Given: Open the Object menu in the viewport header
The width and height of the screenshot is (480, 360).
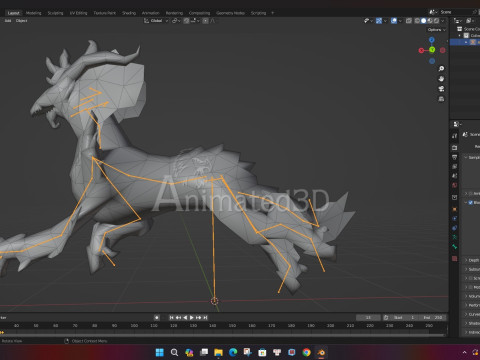Looking at the screenshot, I should point(22,21).
